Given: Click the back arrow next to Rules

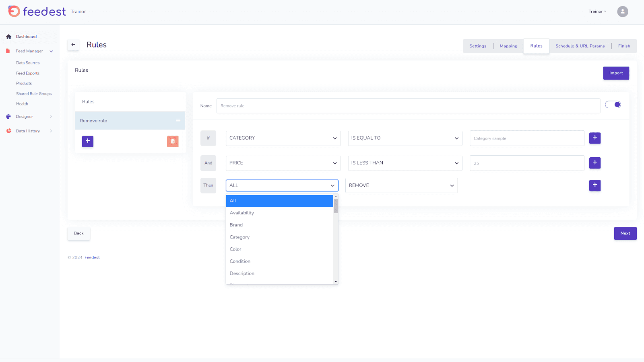Looking at the screenshot, I should pyautogui.click(x=73, y=45).
